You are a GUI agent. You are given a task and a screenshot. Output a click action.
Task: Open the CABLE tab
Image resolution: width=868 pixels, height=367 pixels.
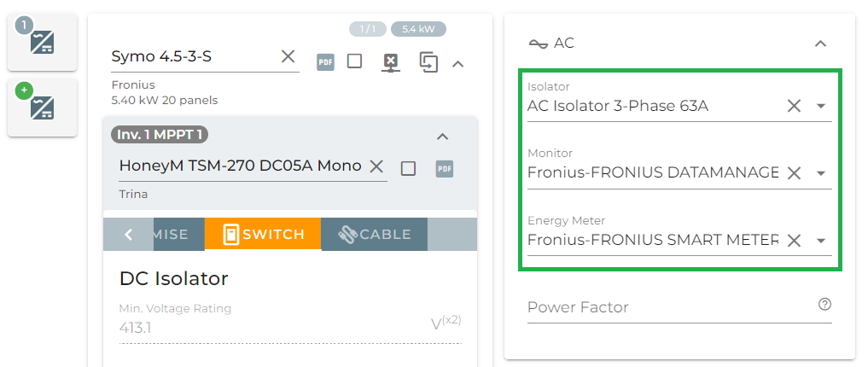(x=374, y=234)
